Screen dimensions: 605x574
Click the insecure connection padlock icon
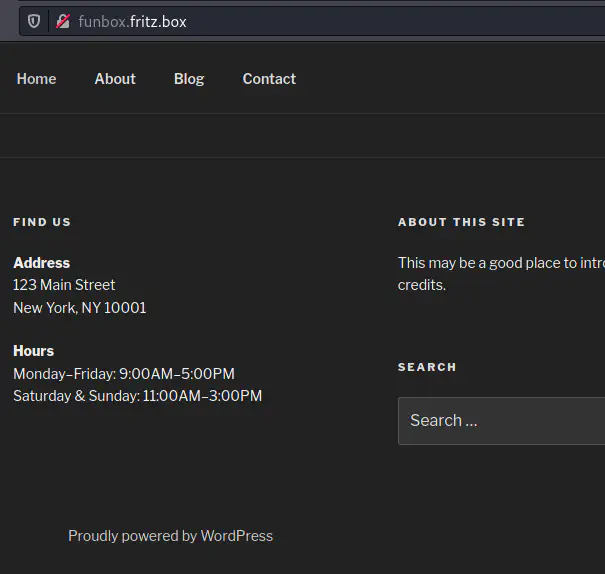(62, 21)
